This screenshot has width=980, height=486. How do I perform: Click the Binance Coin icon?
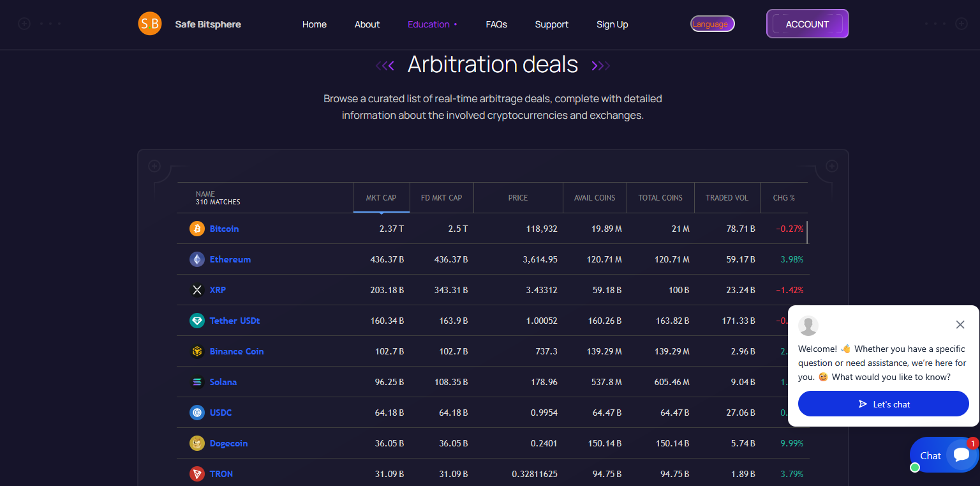tap(197, 351)
